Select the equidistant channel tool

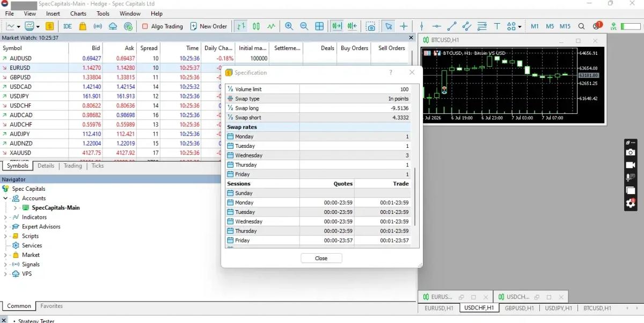(x=467, y=26)
